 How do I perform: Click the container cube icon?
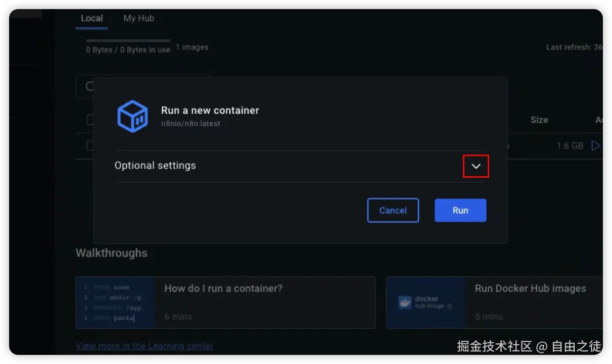point(132,117)
